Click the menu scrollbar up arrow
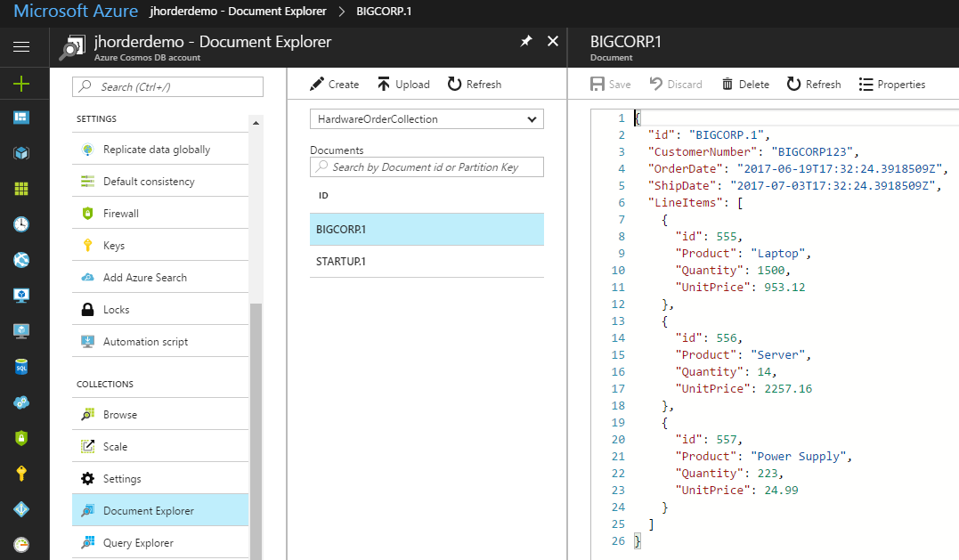 pos(256,123)
